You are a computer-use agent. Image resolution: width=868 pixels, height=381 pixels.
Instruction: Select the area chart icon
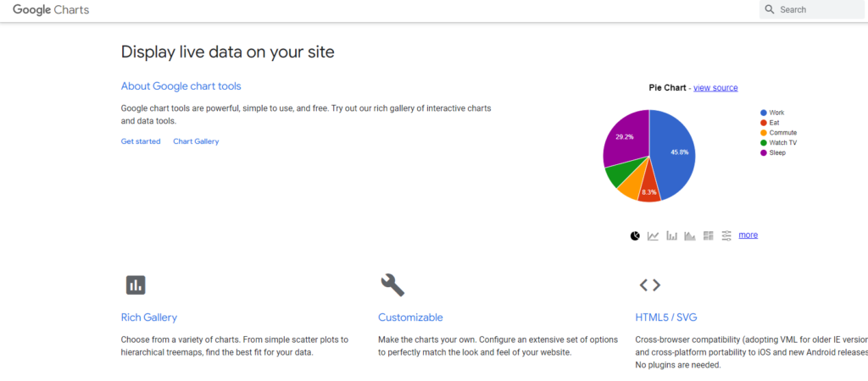[690, 235]
